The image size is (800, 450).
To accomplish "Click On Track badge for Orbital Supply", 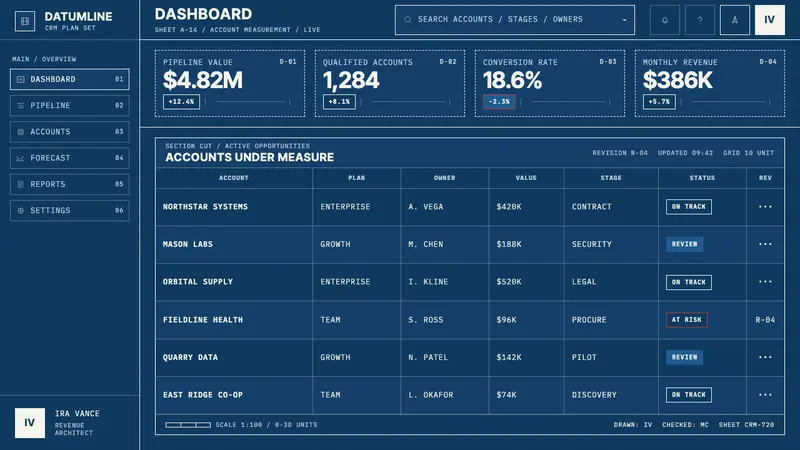I will pos(689,282).
